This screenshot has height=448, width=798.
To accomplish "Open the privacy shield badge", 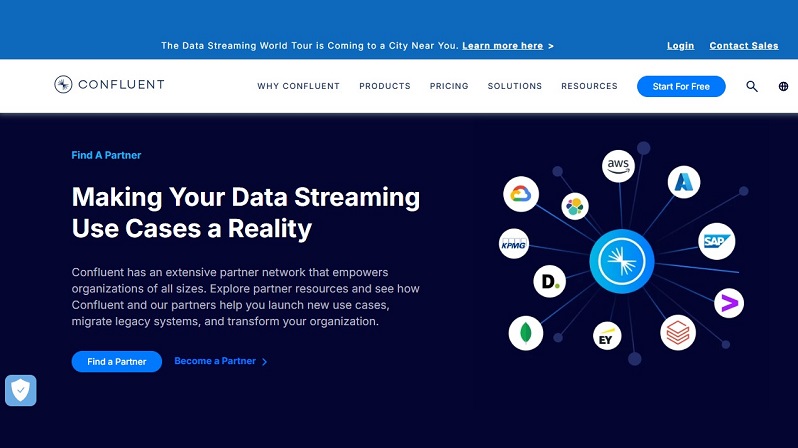I will 21,390.
